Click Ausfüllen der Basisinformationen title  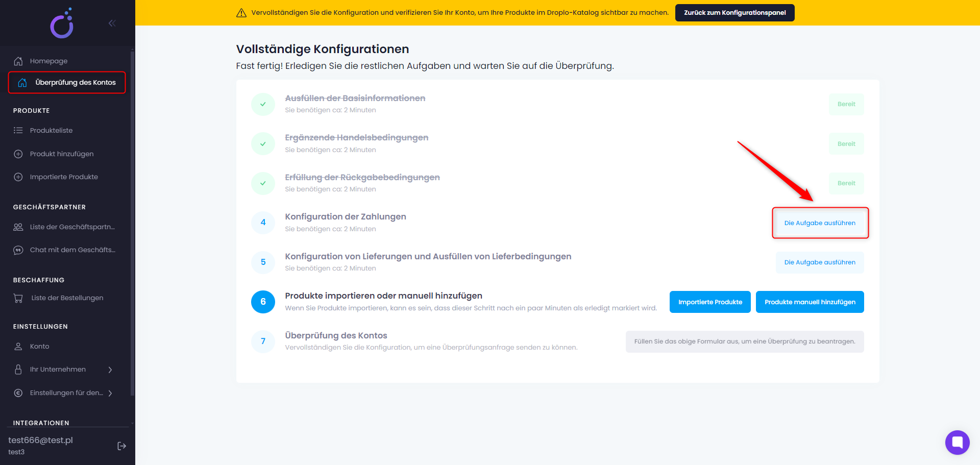point(355,98)
